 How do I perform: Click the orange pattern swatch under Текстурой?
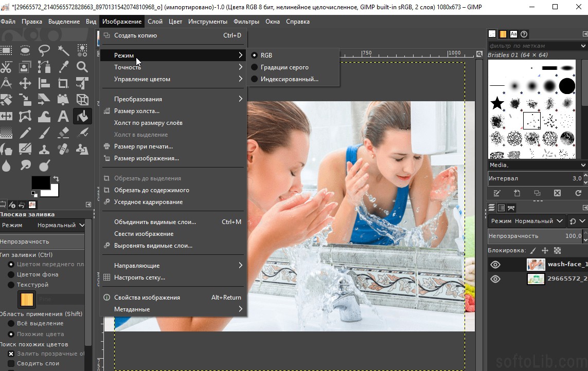pyautogui.click(x=27, y=300)
